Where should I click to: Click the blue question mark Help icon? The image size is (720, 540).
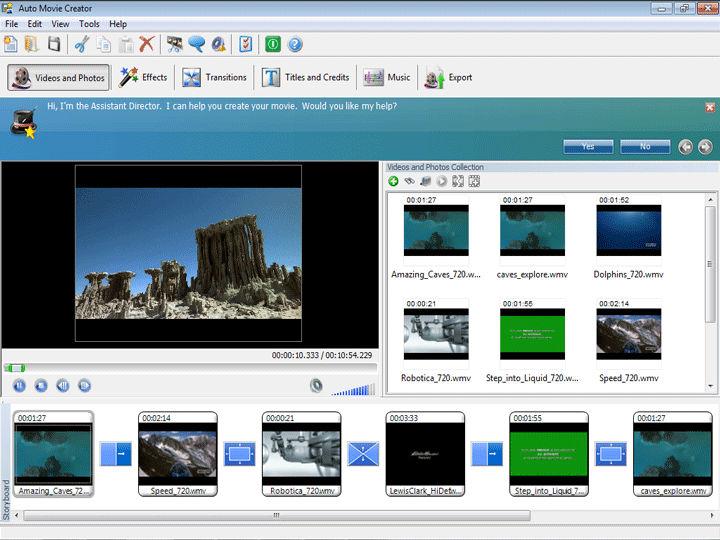pos(295,44)
